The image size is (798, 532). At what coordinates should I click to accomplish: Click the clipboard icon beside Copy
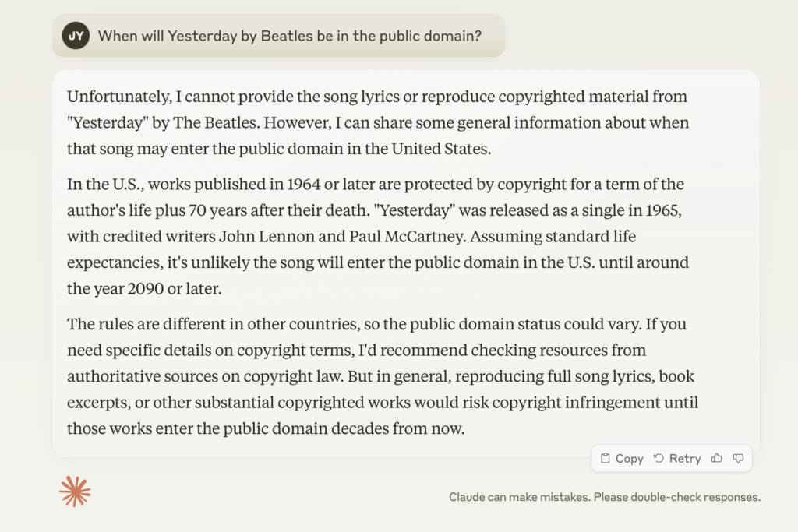click(606, 459)
